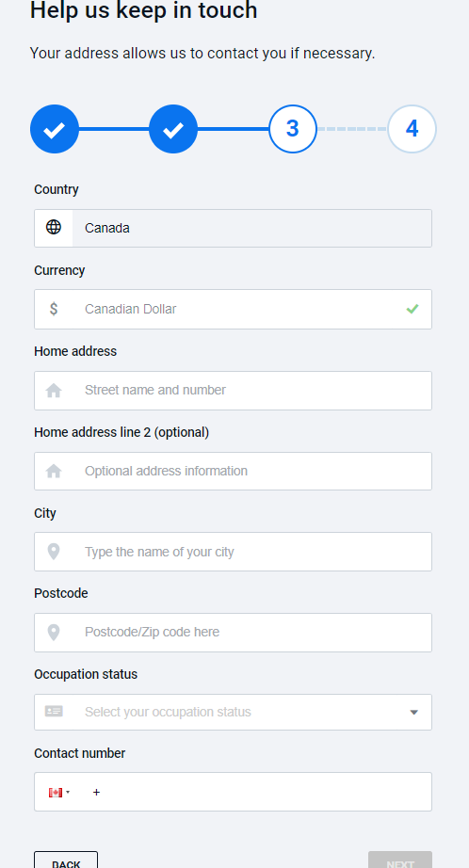Click the house icon in Home address field
Viewport: 469px width, 868px height.
click(x=54, y=391)
